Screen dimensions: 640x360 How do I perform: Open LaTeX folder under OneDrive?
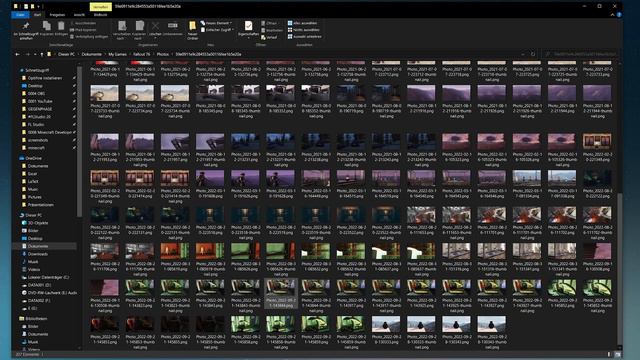[x=33, y=182]
